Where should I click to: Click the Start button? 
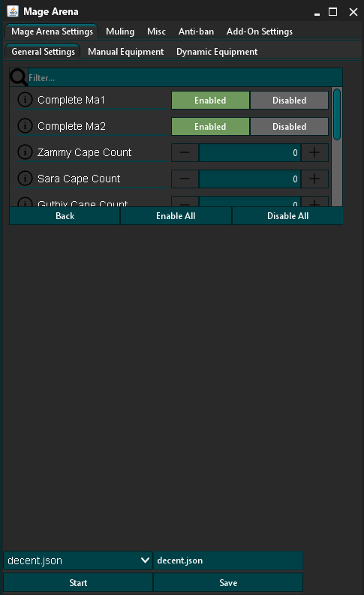(78, 582)
